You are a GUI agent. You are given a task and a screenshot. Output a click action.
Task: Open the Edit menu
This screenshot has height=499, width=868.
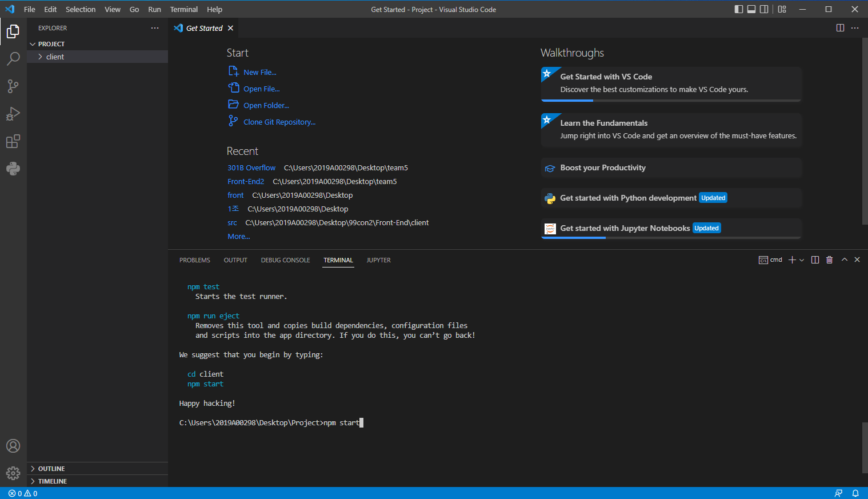pos(50,9)
